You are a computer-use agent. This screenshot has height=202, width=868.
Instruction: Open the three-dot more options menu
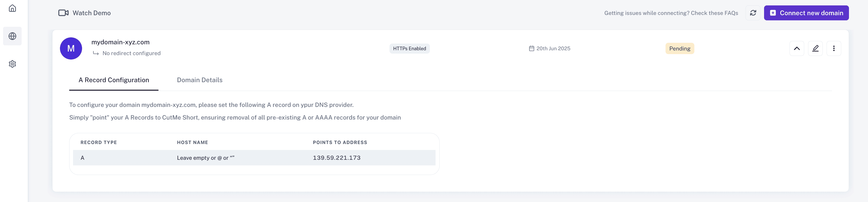[x=834, y=48]
